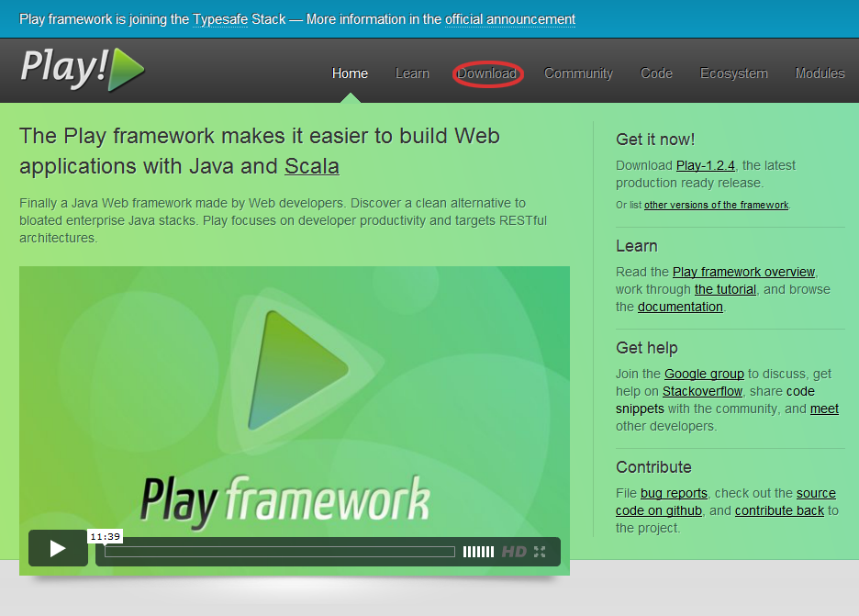
Task: Click the 'Get help' section heading
Action: (646, 348)
